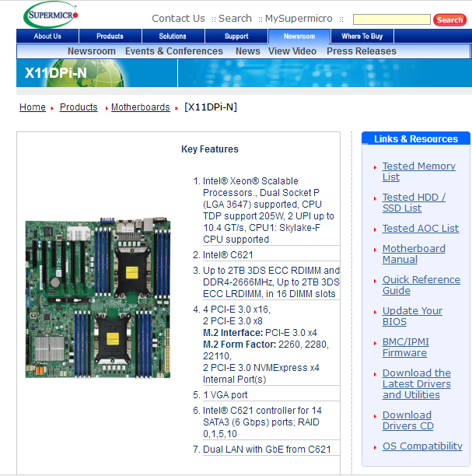Open Events & Conferences submenu item

pos(174,51)
